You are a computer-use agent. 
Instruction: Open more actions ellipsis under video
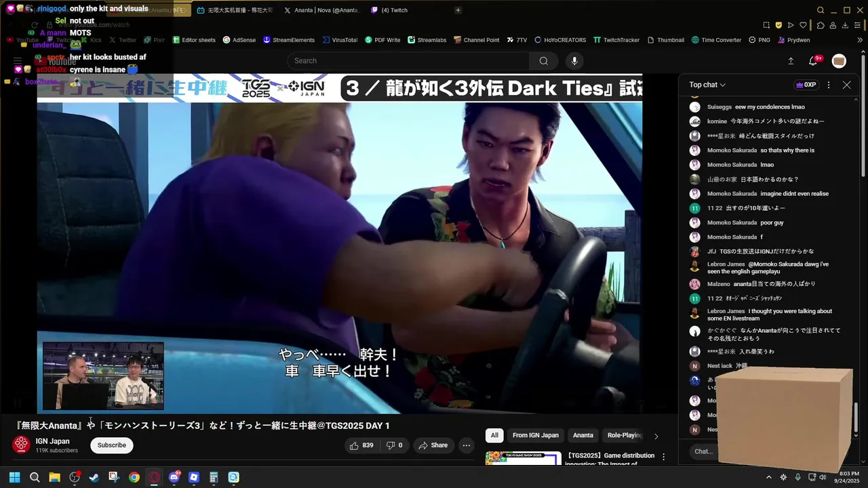coord(467,445)
